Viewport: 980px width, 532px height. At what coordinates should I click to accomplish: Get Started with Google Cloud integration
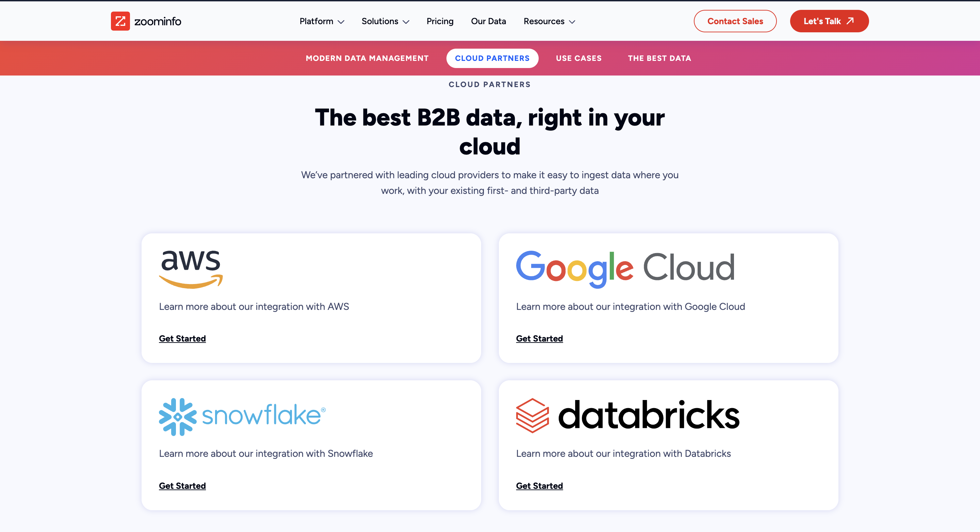[x=539, y=338]
